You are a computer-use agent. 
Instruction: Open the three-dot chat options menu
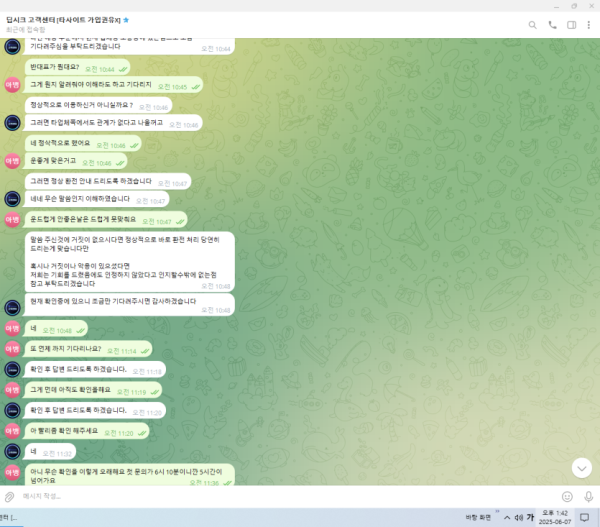(589, 25)
